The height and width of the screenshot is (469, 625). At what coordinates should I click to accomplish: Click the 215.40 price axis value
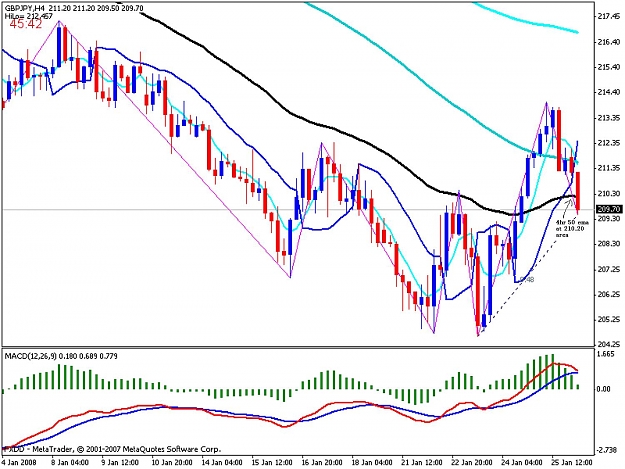click(x=609, y=67)
